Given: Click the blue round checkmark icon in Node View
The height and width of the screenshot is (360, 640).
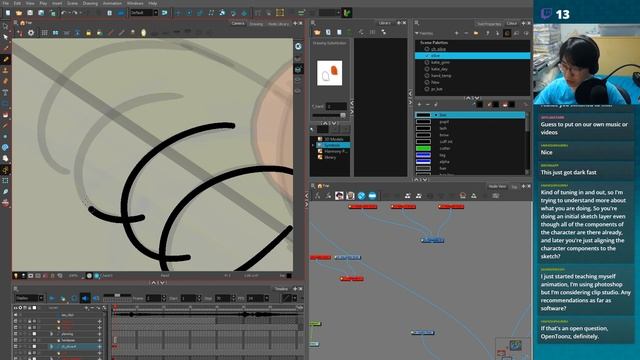Looking at the screenshot, I should click(x=361, y=196).
